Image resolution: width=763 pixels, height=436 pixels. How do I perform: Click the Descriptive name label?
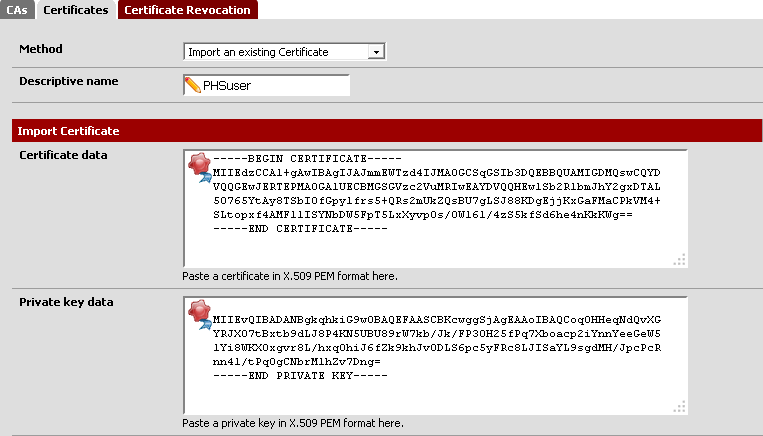(x=68, y=80)
